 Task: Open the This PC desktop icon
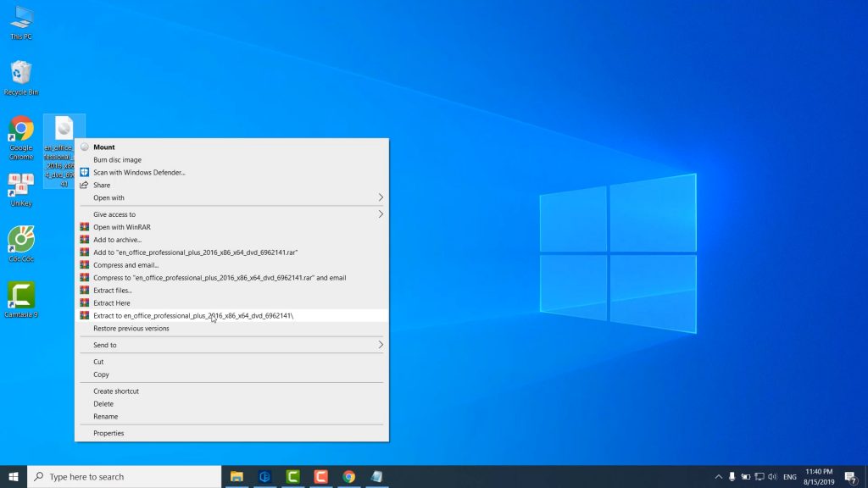(21, 23)
